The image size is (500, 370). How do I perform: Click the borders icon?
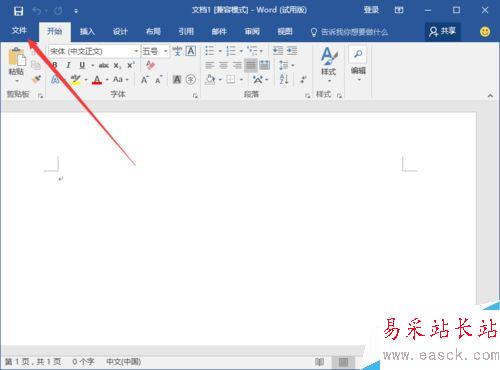(x=231, y=79)
